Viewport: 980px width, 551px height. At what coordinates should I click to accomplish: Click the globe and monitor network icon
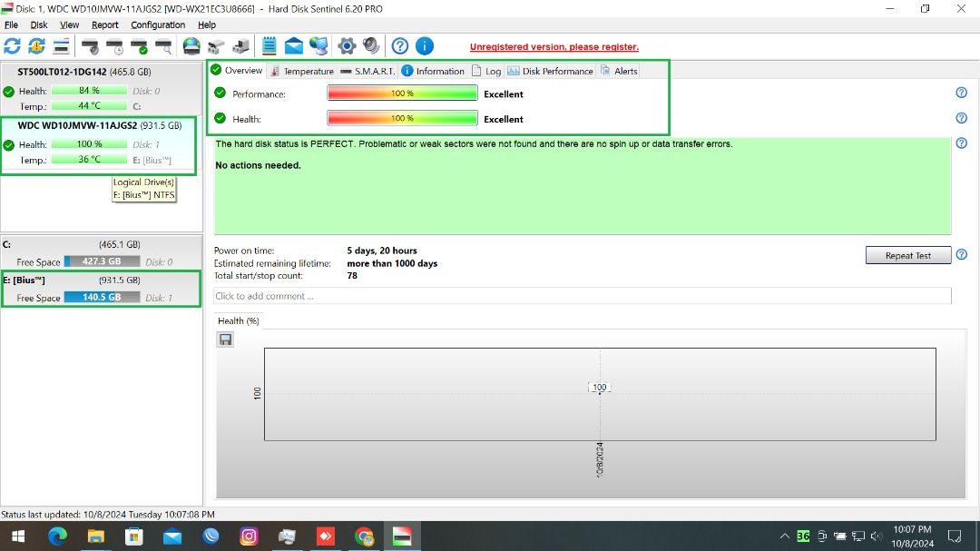pyautogui.click(x=318, y=45)
